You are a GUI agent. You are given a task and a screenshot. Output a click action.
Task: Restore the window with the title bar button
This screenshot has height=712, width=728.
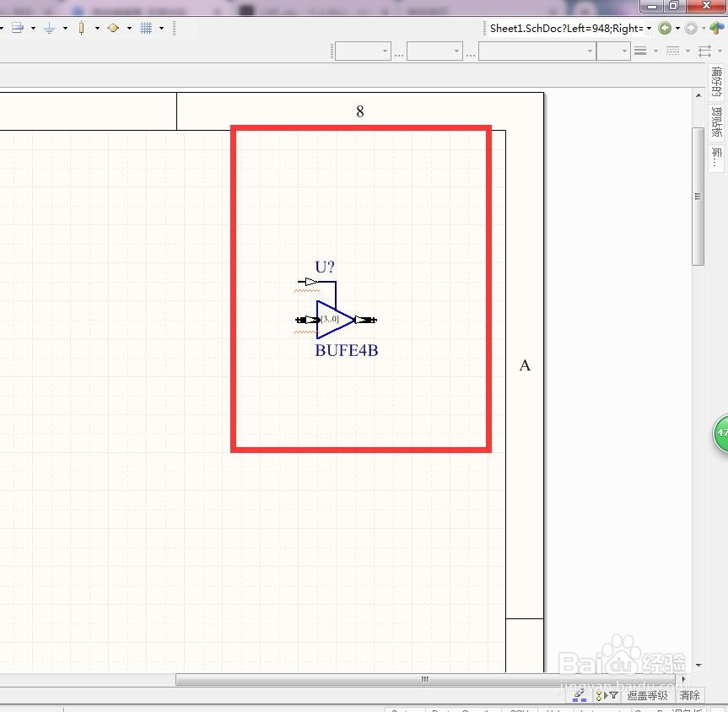pyautogui.click(x=674, y=6)
